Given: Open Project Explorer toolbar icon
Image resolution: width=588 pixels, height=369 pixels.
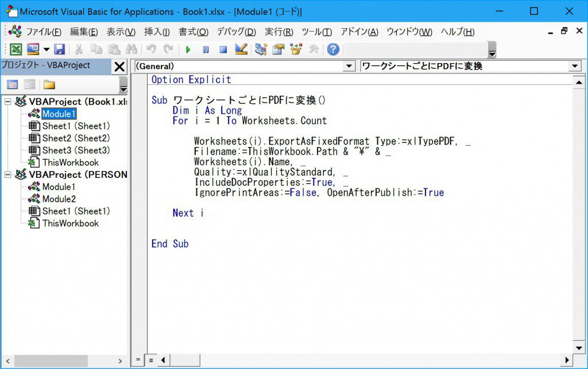Looking at the screenshot, I should click(x=261, y=49).
